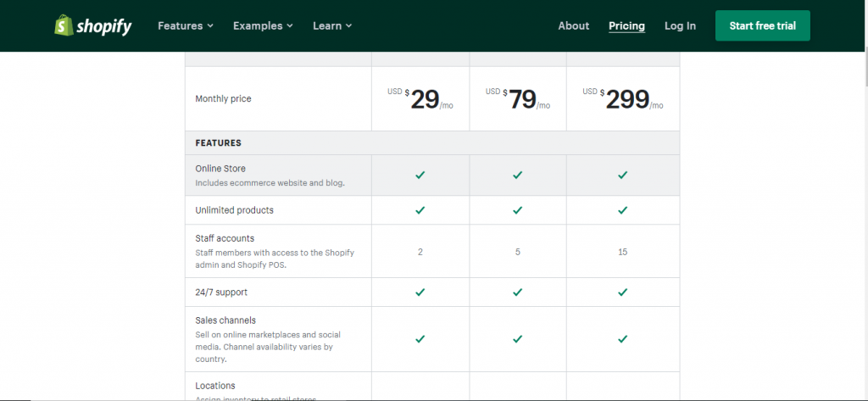Click the Locations row label
The height and width of the screenshot is (401, 868).
(x=215, y=386)
